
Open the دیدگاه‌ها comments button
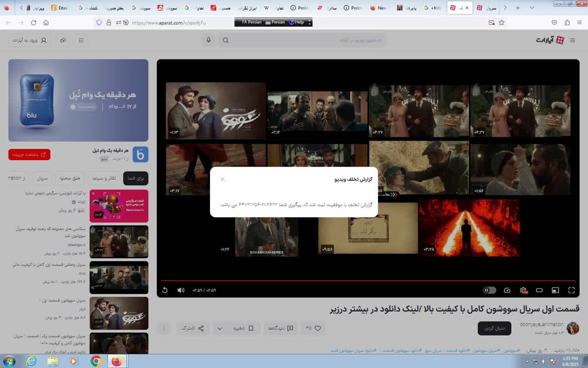(x=281, y=328)
